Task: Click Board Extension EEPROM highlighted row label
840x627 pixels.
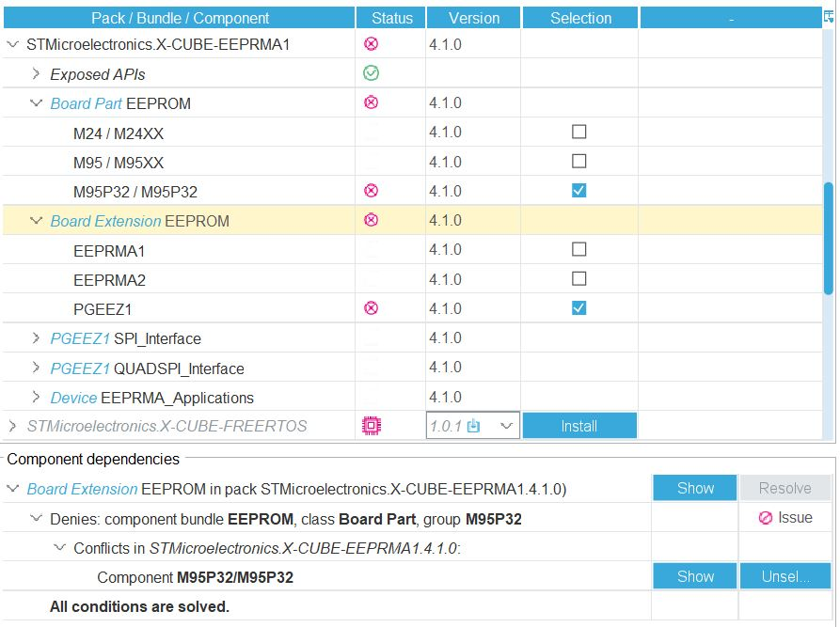Action: point(140,221)
